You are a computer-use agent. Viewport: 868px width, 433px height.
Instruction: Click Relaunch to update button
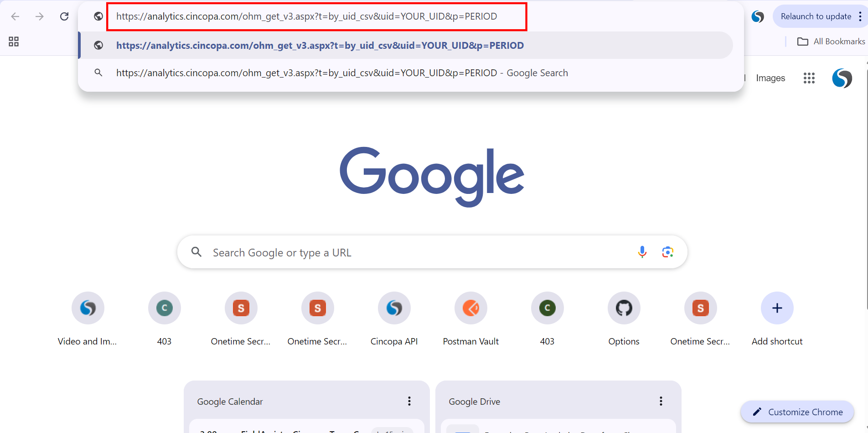click(816, 16)
